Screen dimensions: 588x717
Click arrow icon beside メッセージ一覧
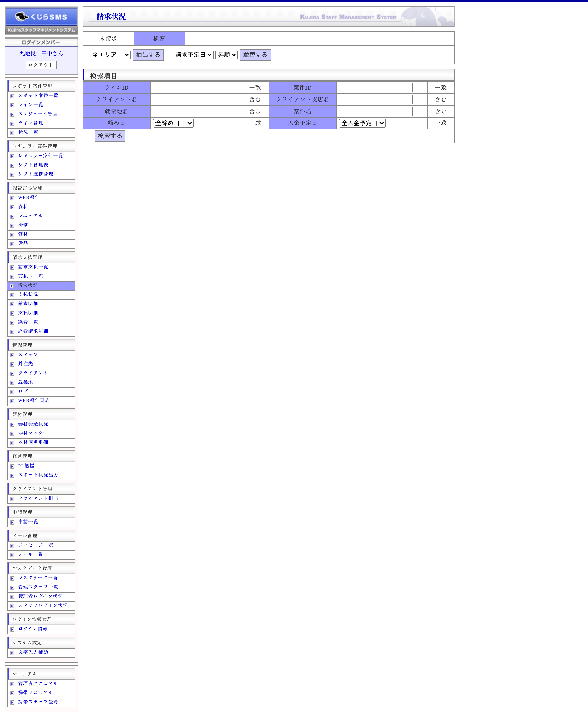click(12, 546)
